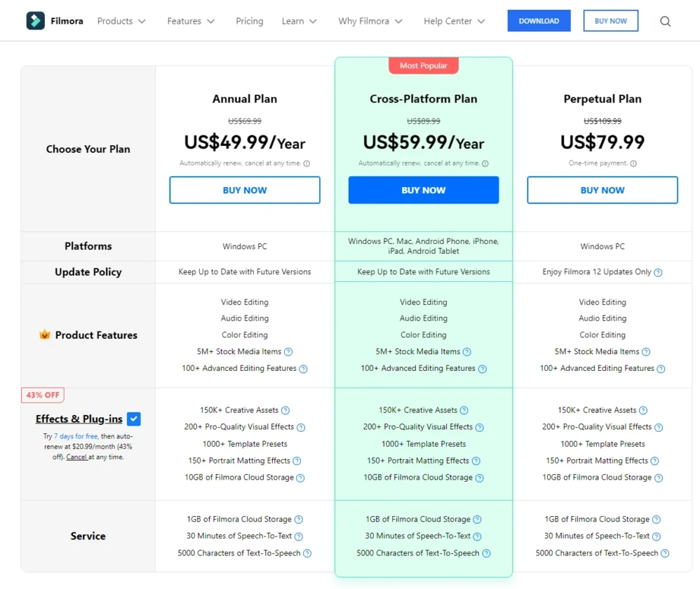700x589 pixels.
Task: Click help icon for Cross-Platform 30 Minutes Speech-To-Text
Action: point(477,536)
